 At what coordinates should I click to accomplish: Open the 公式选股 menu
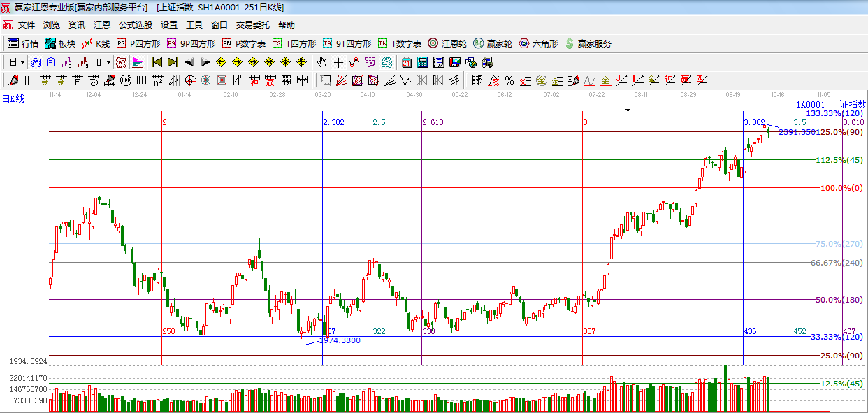pyautogui.click(x=135, y=24)
